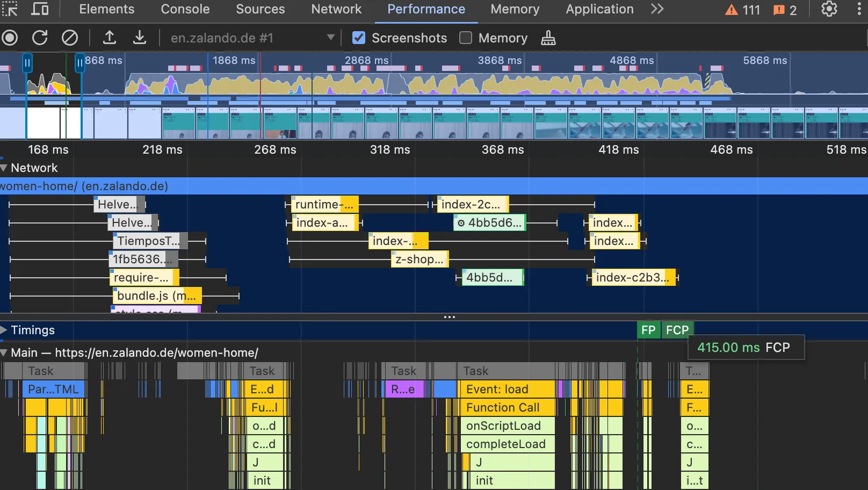This screenshot has height=490, width=868.
Task: Select the Performance tab
Action: [426, 9]
